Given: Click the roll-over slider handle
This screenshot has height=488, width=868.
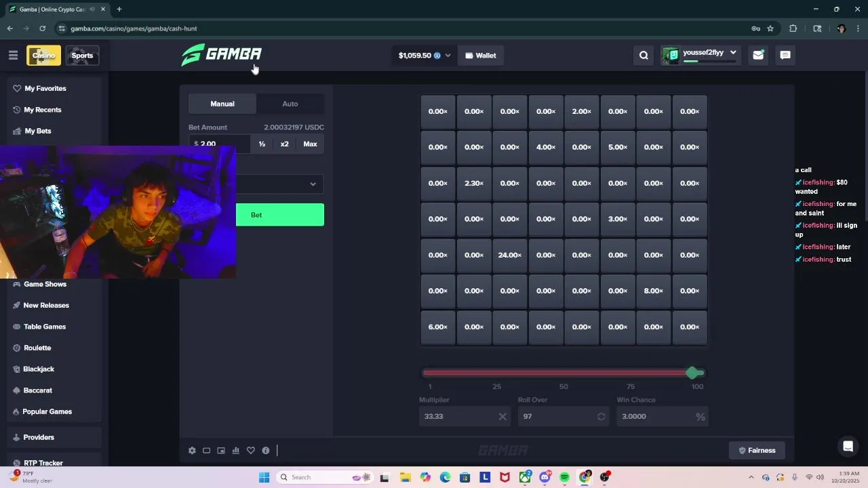Looking at the screenshot, I should pos(692,373).
